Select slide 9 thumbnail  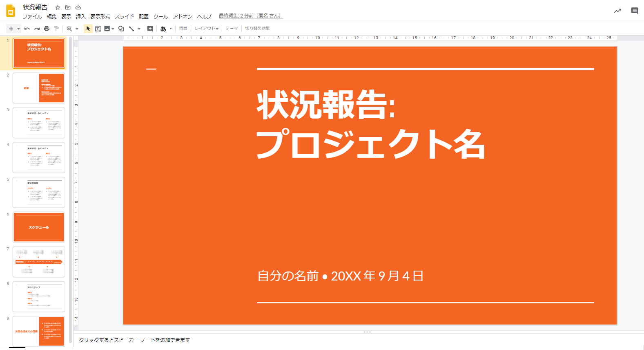click(x=39, y=331)
